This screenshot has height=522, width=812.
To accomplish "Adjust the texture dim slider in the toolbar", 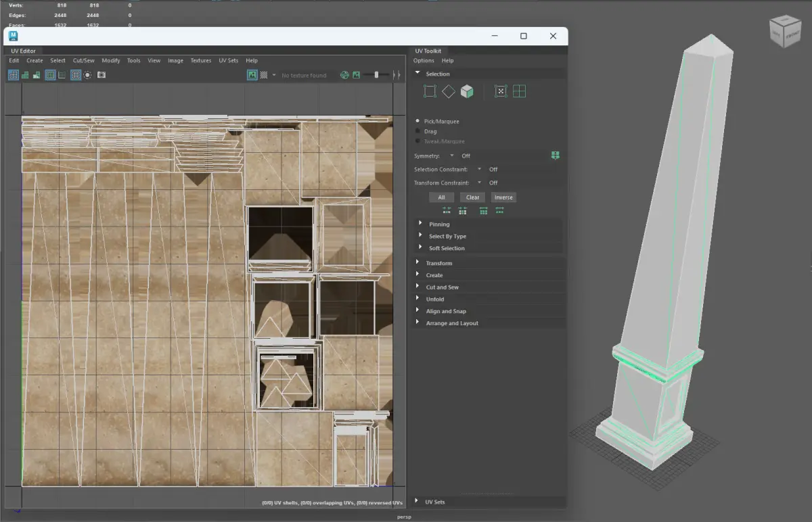I will [x=376, y=75].
